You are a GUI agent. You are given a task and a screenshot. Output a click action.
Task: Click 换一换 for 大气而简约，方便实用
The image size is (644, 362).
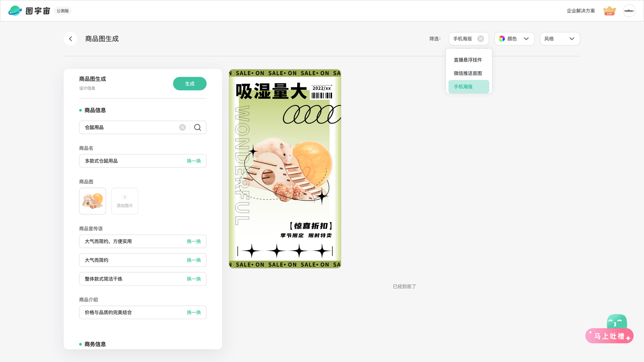pyautogui.click(x=194, y=241)
